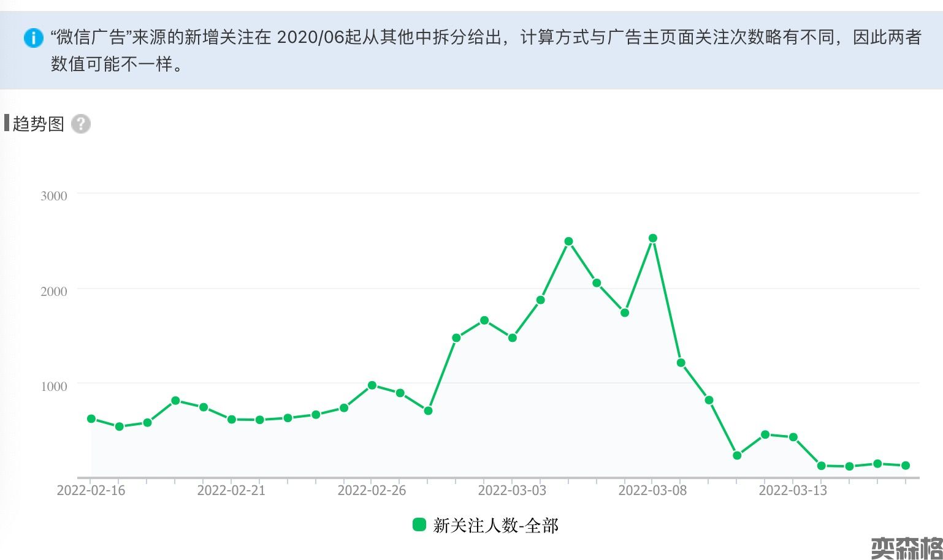This screenshot has width=943, height=560.
Task: Click the highest peak data point on 2022-03-08
Action: click(652, 238)
